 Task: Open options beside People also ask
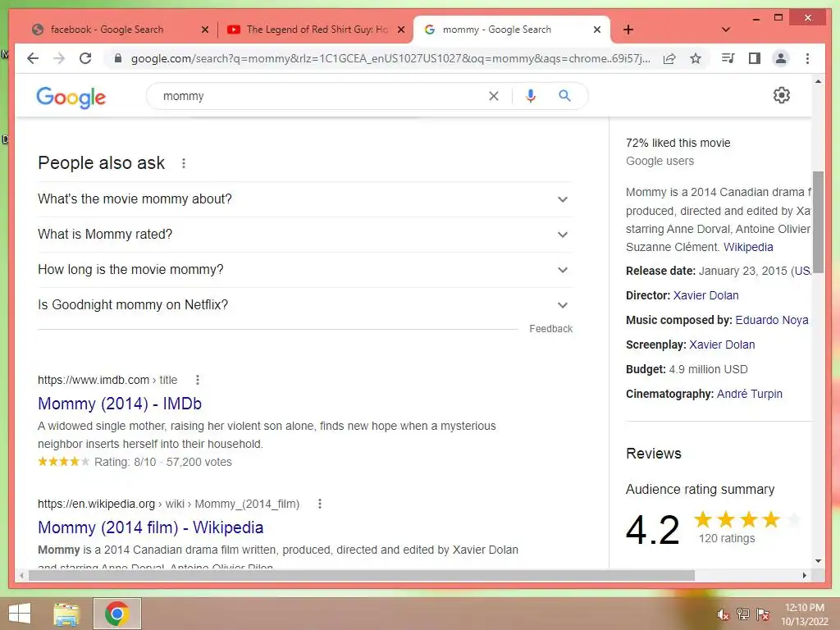tap(184, 163)
